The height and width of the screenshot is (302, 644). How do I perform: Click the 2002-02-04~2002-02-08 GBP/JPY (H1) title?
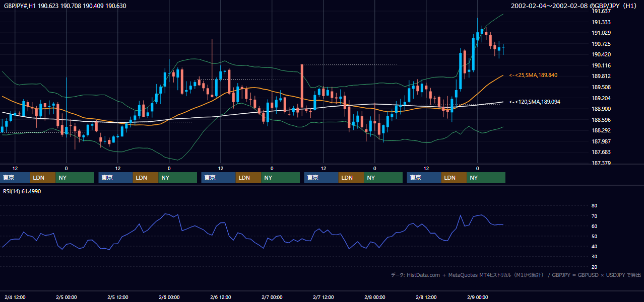pyautogui.click(x=575, y=6)
